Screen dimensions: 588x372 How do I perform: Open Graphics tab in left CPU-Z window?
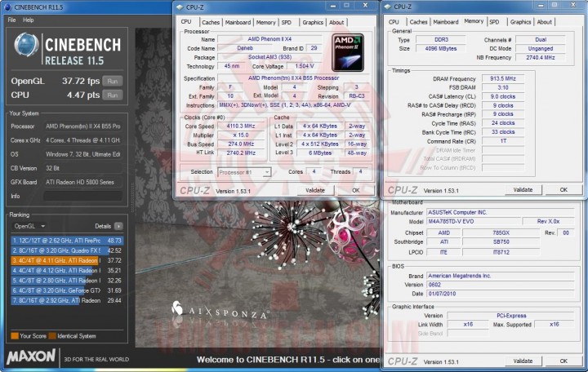click(x=313, y=22)
